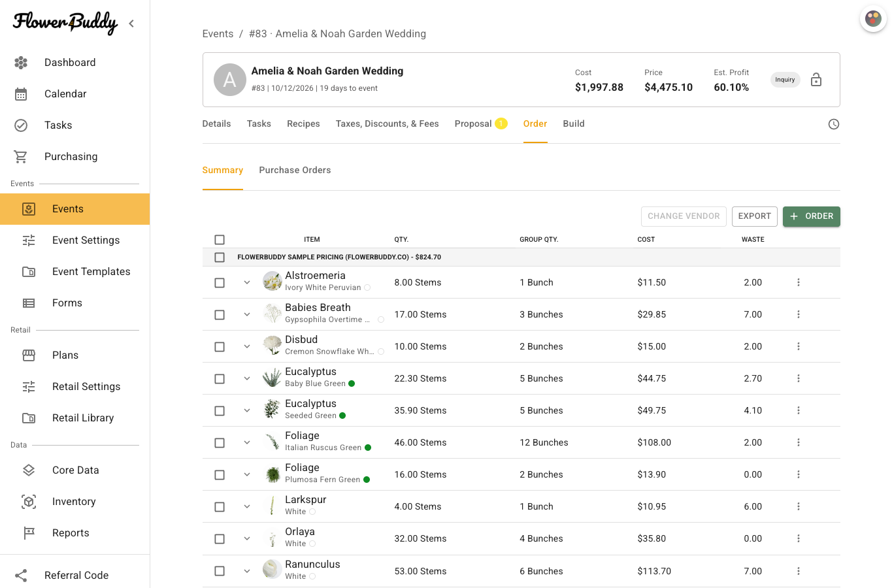Open the Proposal tab

(481, 124)
